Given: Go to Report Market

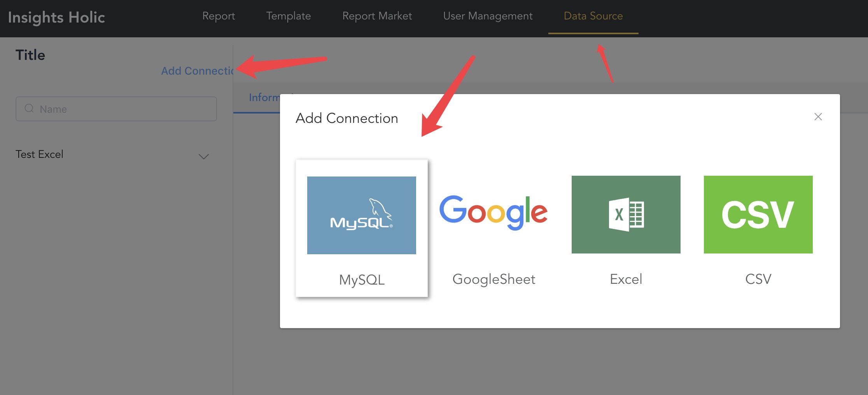Looking at the screenshot, I should point(377,16).
